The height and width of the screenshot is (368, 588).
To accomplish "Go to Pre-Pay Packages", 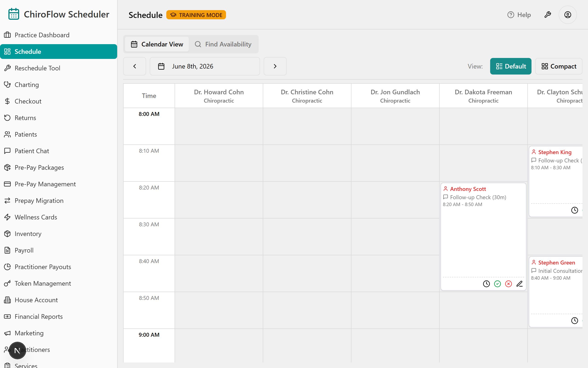I will coord(59,167).
